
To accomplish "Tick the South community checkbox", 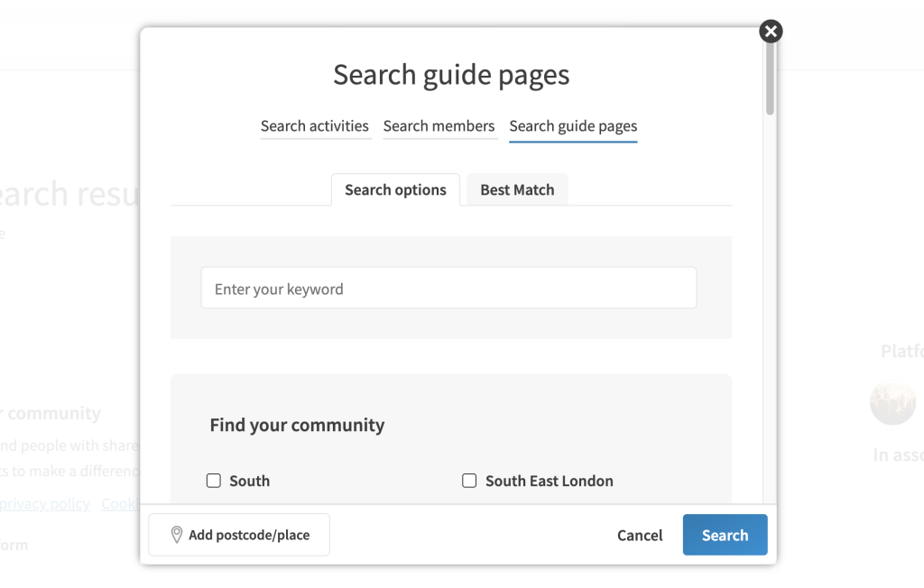I will pos(214,481).
